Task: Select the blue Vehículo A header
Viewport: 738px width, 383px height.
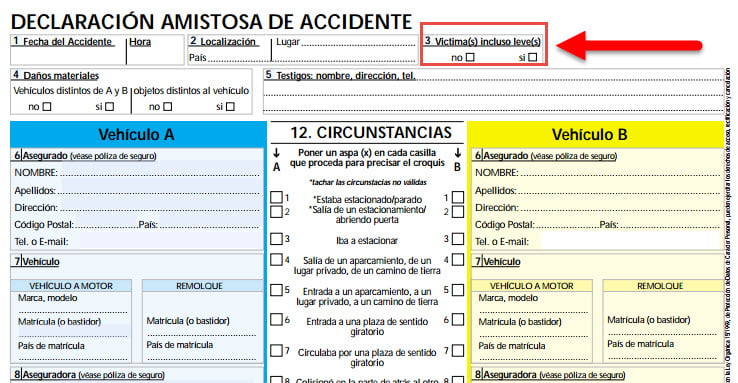Action: click(138, 135)
